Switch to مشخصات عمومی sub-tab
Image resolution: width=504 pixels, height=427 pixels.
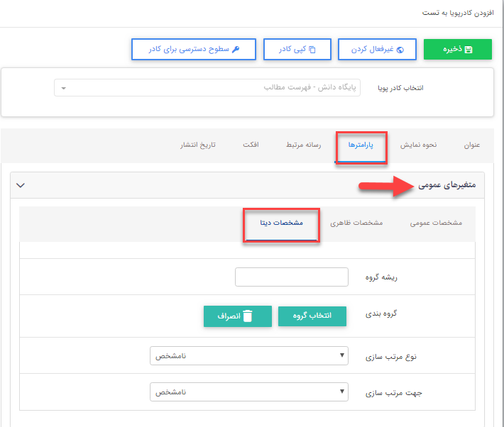tap(436, 223)
